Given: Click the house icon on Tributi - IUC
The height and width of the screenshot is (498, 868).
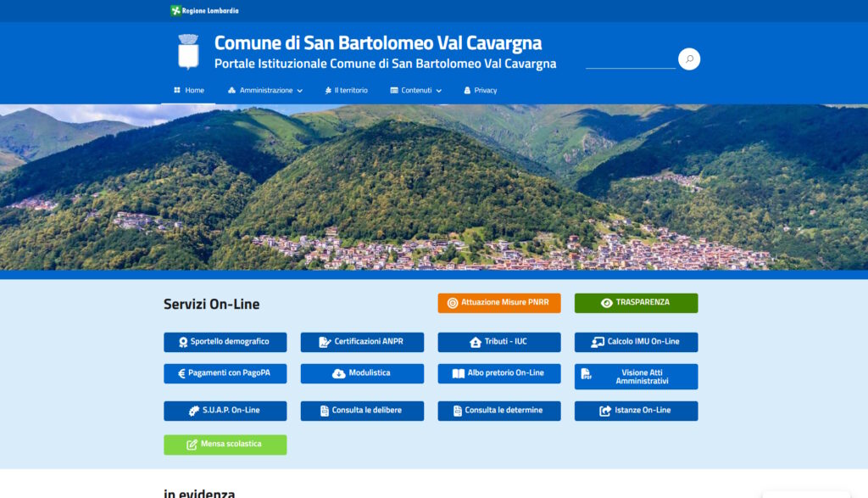Looking at the screenshot, I should (x=475, y=343).
